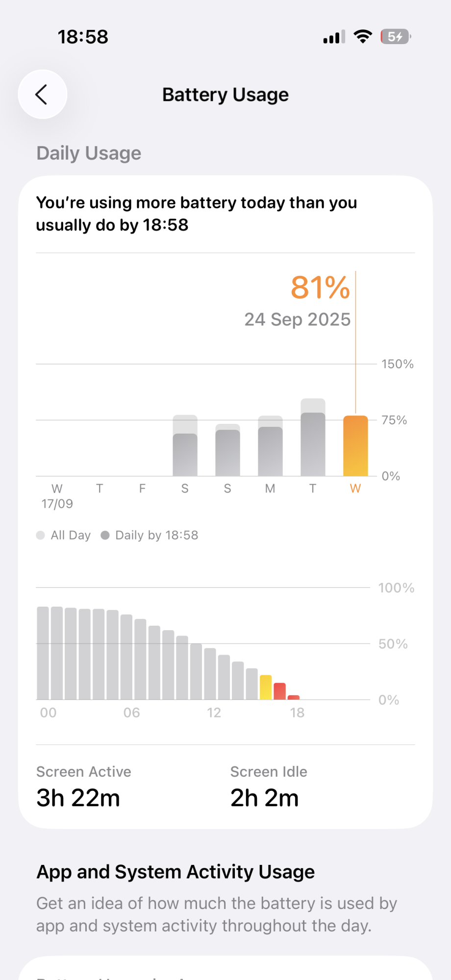Select the Sunday usage bar

coord(227,452)
